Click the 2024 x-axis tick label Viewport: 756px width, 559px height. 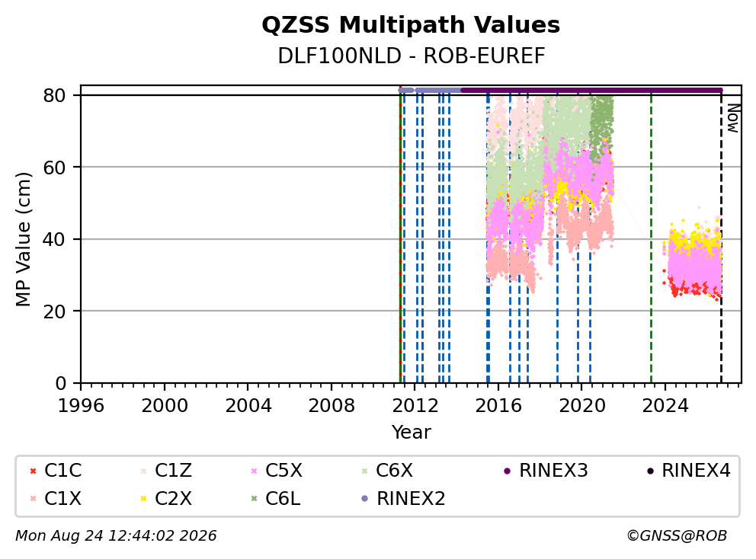(x=665, y=406)
